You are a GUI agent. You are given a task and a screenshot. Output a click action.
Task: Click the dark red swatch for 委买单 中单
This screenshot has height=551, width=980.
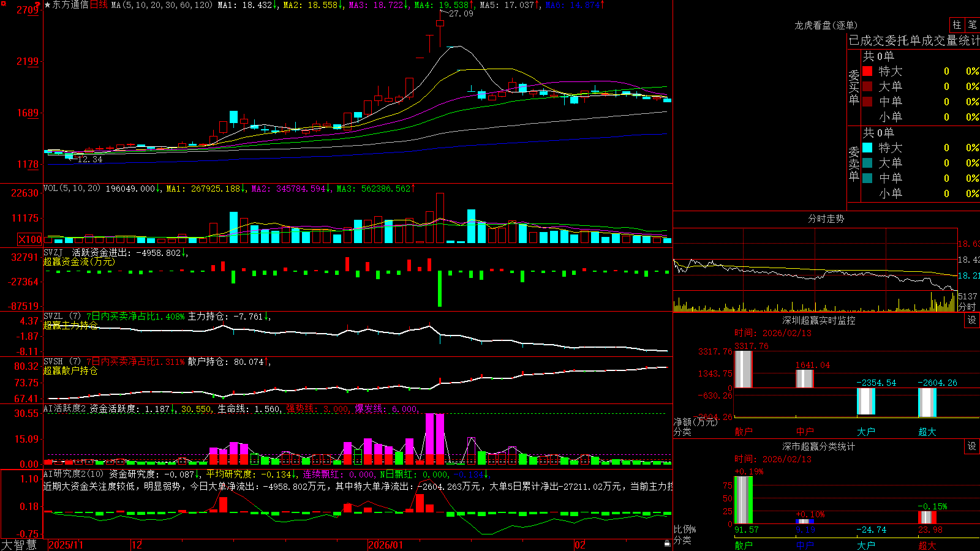(x=867, y=102)
